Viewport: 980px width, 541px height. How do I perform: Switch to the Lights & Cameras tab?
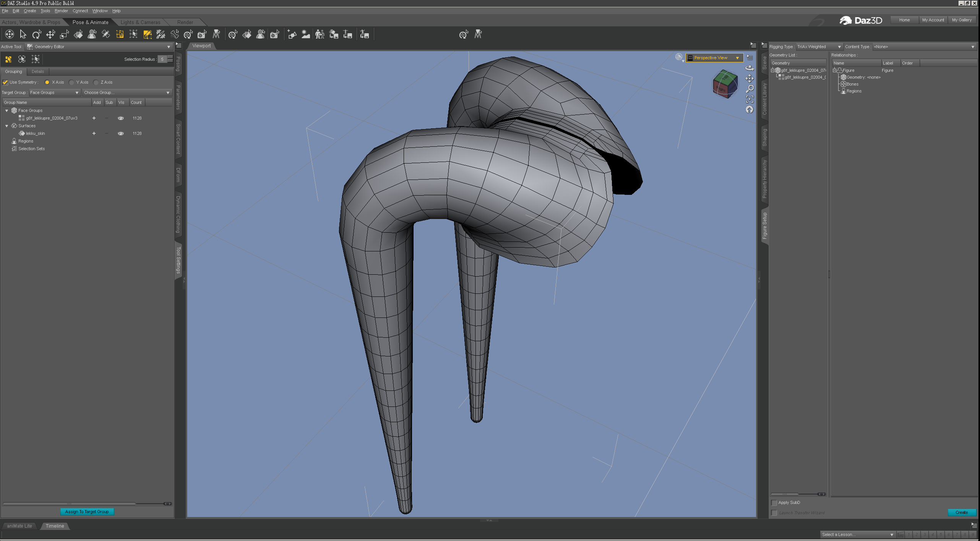(140, 23)
